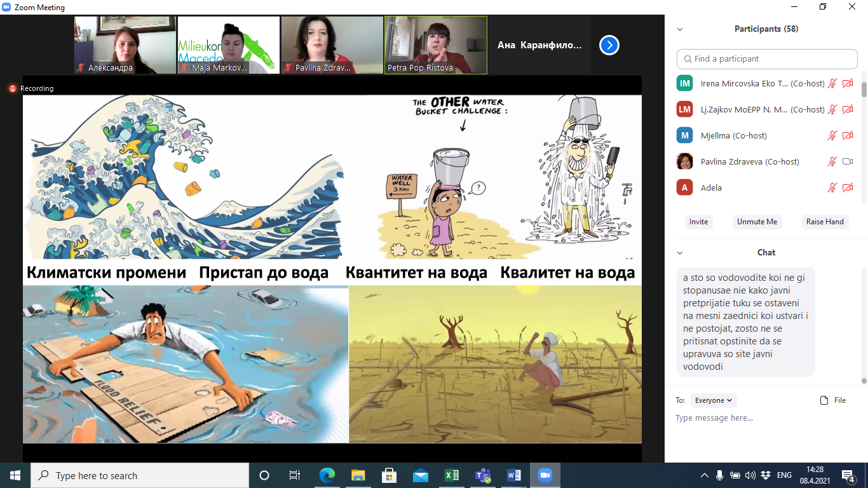Click the chat message input field
Screen dimensions: 868x488
(766, 418)
